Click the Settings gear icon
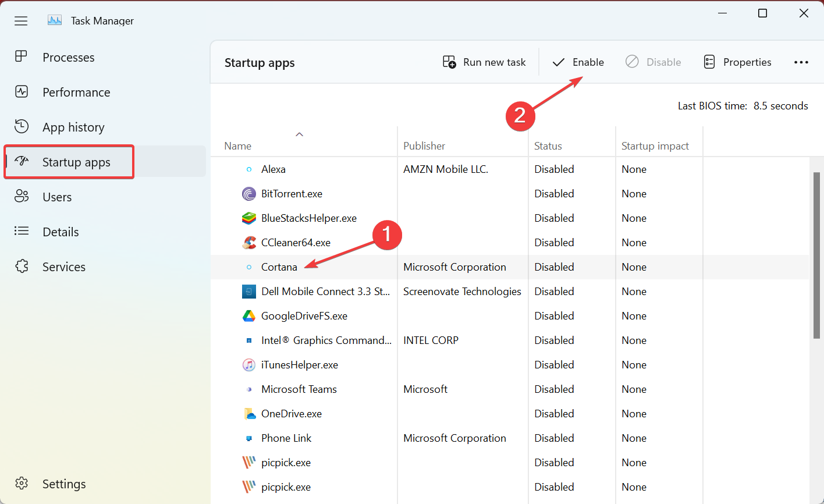Image resolution: width=824 pixels, height=504 pixels. (22, 484)
